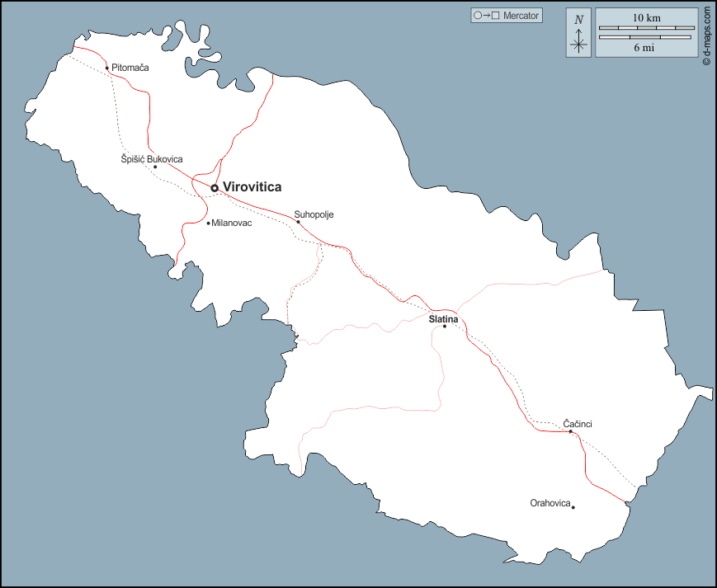Viewport: 717px width, 588px height.
Task: Select the Pitomača name label
Action: point(130,68)
